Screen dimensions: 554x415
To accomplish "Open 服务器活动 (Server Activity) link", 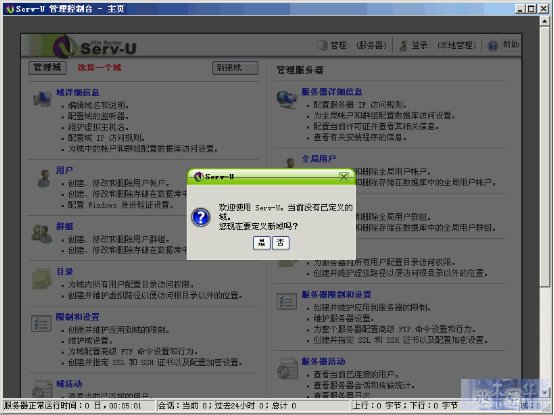I will point(323,361).
